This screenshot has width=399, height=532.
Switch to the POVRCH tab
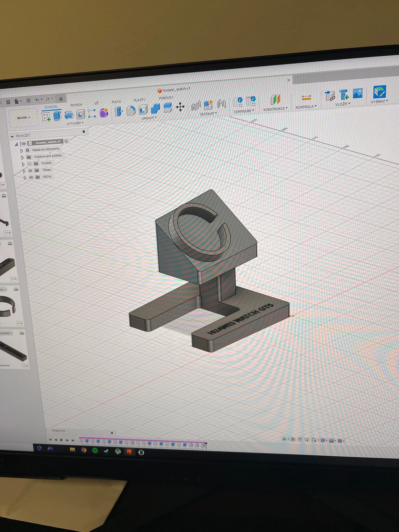point(76,105)
